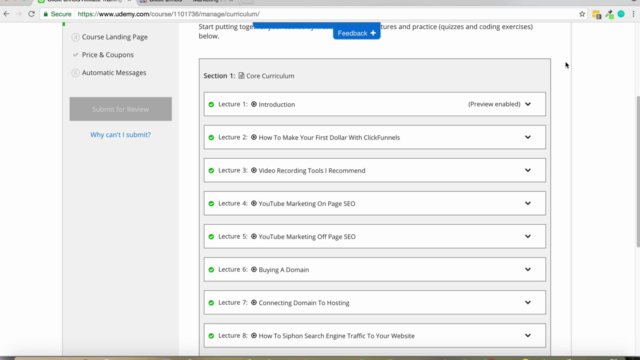The width and height of the screenshot is (640, 360).
Task: Expand Lecture 5 Off Page SEO chevron
Action: [528, 236]
